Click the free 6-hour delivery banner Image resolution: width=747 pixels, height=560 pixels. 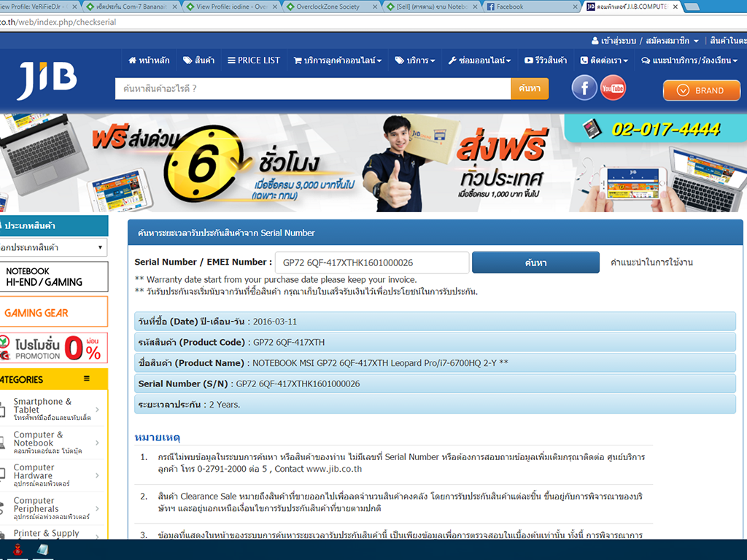coord(224,163)
